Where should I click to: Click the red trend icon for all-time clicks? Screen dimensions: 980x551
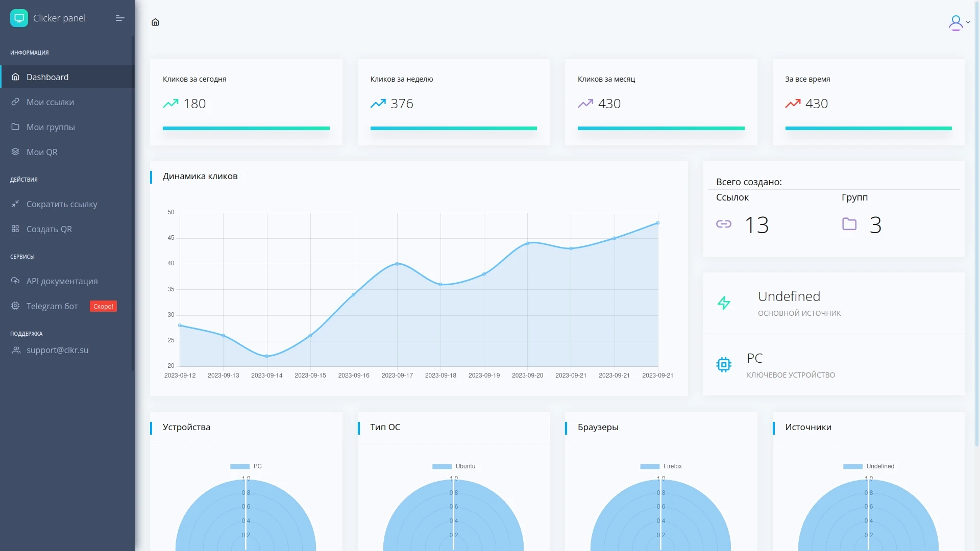(x=793, y=104)
